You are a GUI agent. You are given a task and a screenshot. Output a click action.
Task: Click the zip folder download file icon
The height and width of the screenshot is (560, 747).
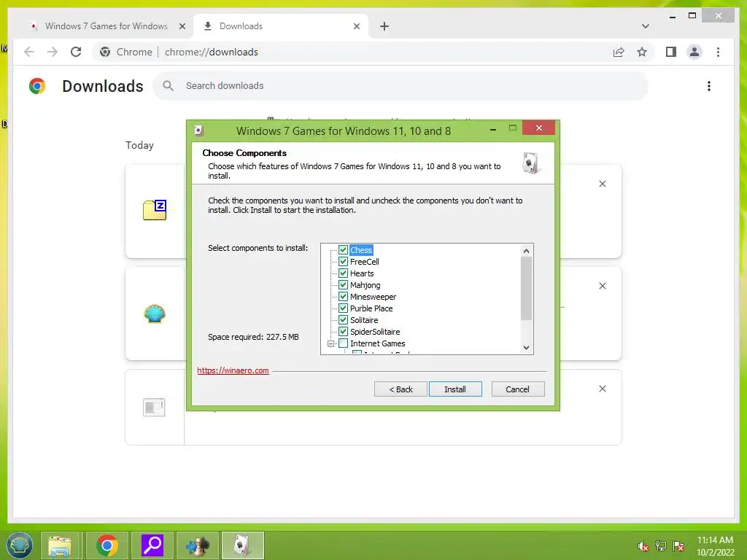[155, 210]
